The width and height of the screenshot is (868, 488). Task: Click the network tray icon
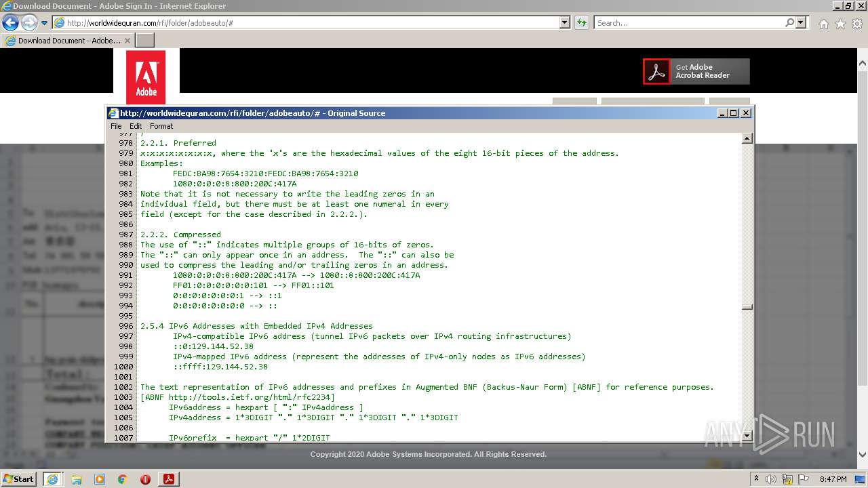[x=788, y=479]
